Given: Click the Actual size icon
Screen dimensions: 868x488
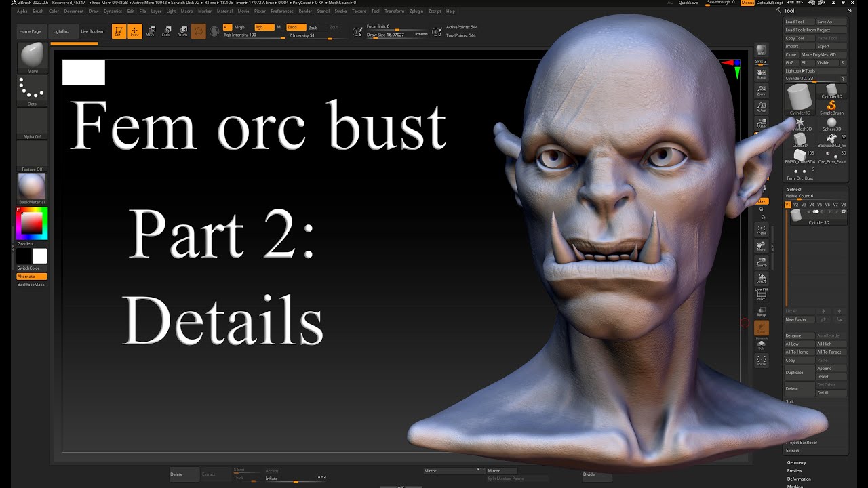Looking at the screenshot, I should (762, 107).
